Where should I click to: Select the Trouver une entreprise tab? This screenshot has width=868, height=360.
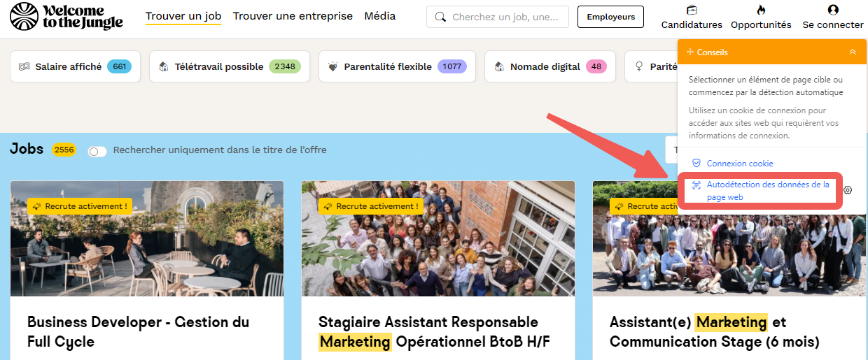(x=293, y=16)
